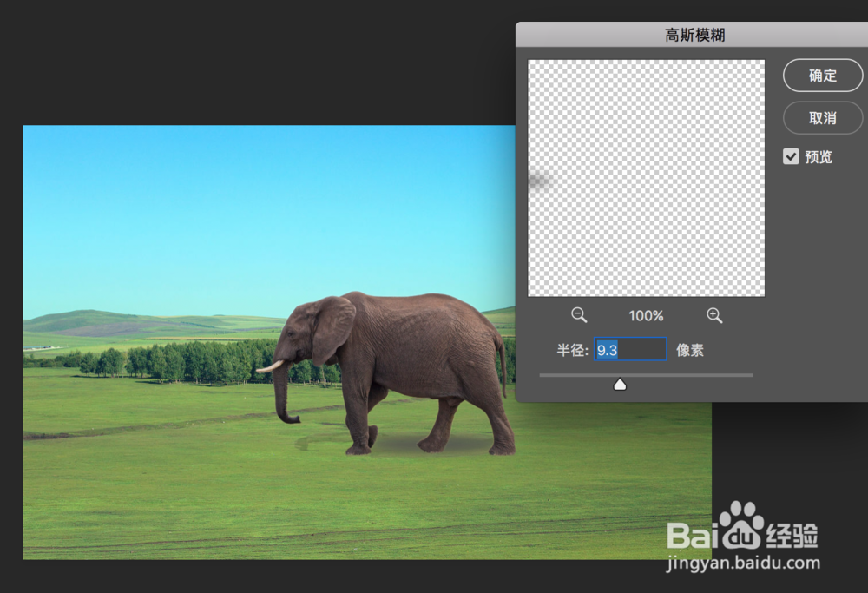Click the 半径 radius input field
868x593 pixels.
click(x=630, y=349)
